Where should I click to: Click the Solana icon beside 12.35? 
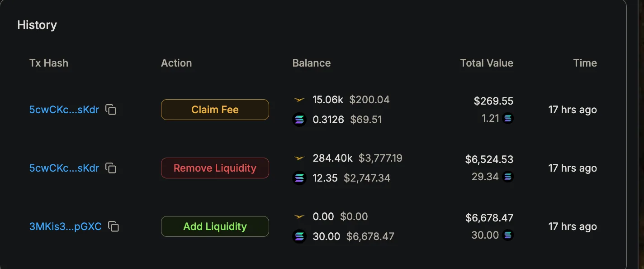coord(299,178)
